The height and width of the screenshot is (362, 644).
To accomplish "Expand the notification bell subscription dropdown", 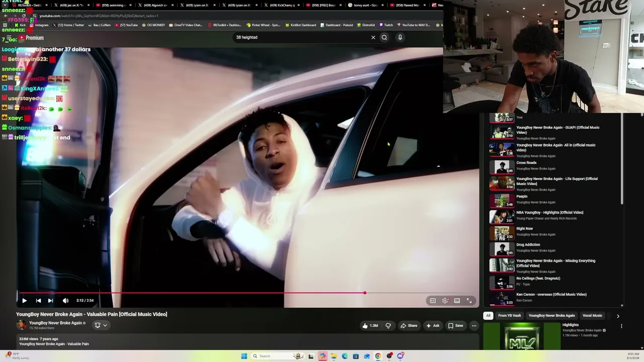I will coord(101,325).
